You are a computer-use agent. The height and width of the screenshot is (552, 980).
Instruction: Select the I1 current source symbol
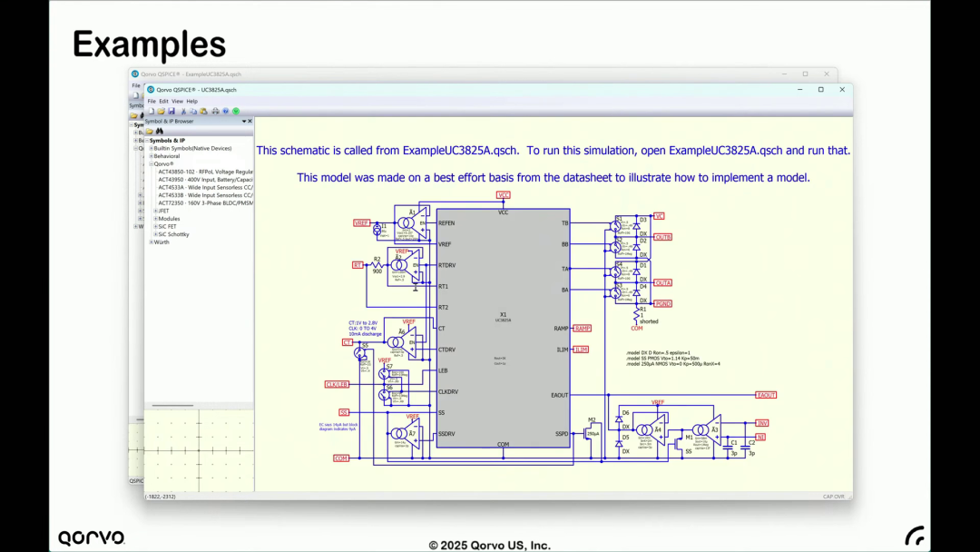377,230
